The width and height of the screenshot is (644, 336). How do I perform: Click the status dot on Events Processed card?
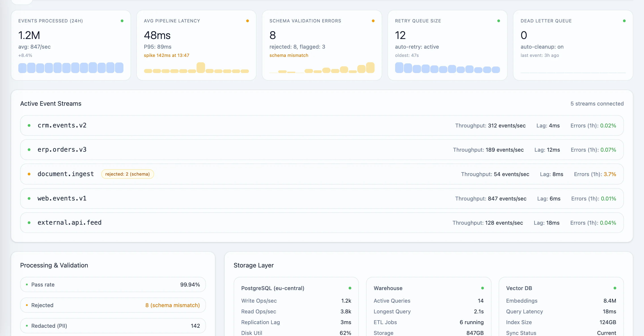[x=122, y=21]
